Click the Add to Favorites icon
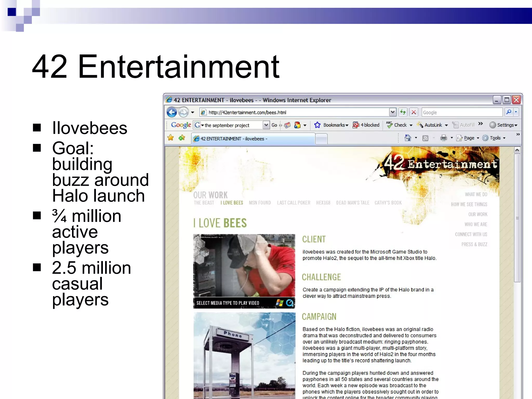This screenshot has width=532, height=399. tap(182, 138)
